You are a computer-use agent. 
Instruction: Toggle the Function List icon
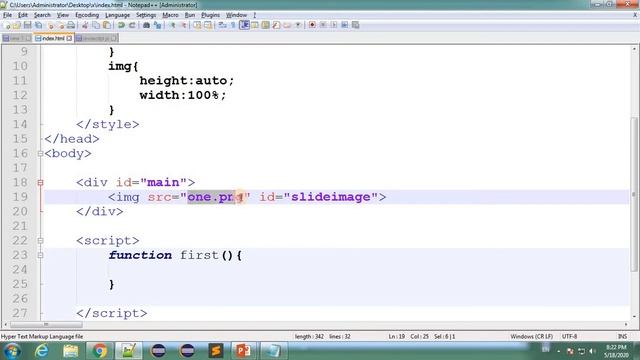[x=276, y=25]
